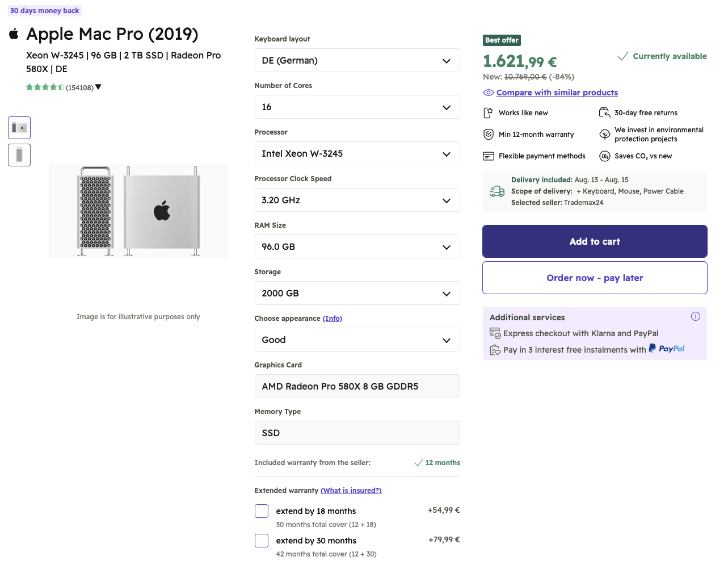Select the second product thumbnail image
The image size is (728, 569).
[x=19, y=155]
